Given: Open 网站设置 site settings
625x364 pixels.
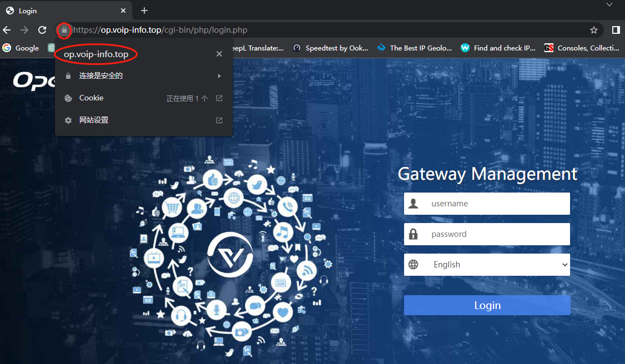Looking at the screenshot, I should (x=144, y=120).
